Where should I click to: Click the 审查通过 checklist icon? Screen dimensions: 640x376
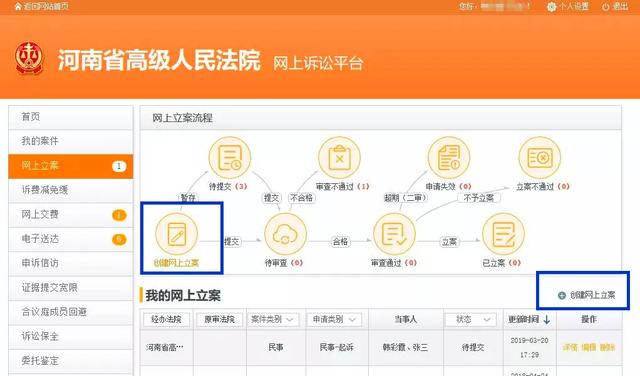(x=394, y=234)
